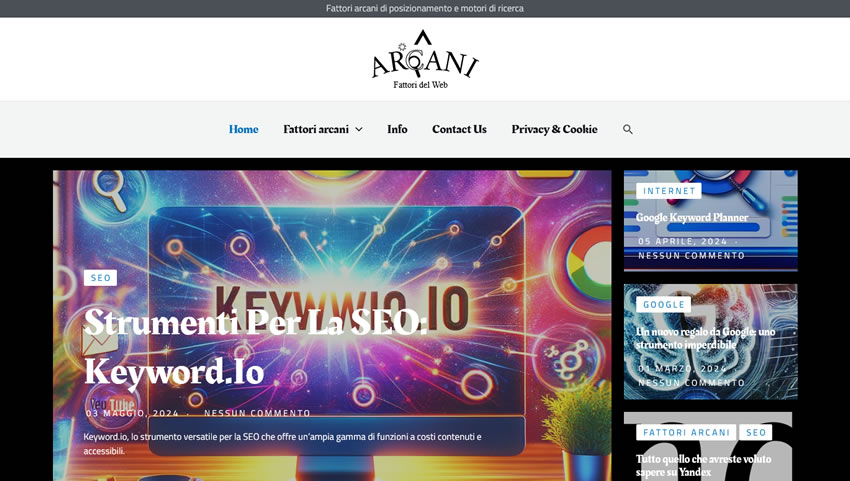Open Nessun Commento under Google Keyword Planner
The height and width of the screenshot is (481, 850).
[x=691, y=255]
